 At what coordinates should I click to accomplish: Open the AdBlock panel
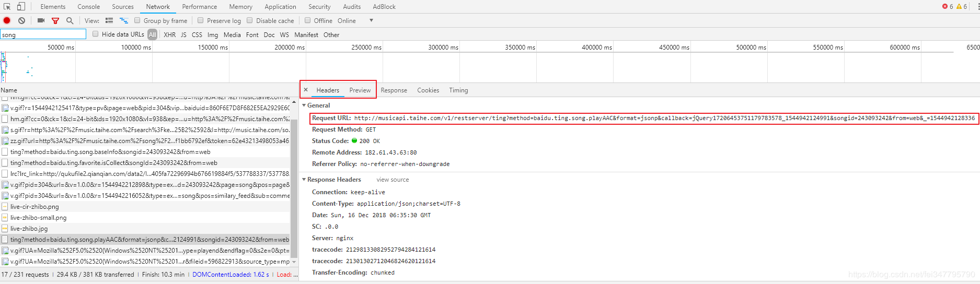(x=384, y=6)
